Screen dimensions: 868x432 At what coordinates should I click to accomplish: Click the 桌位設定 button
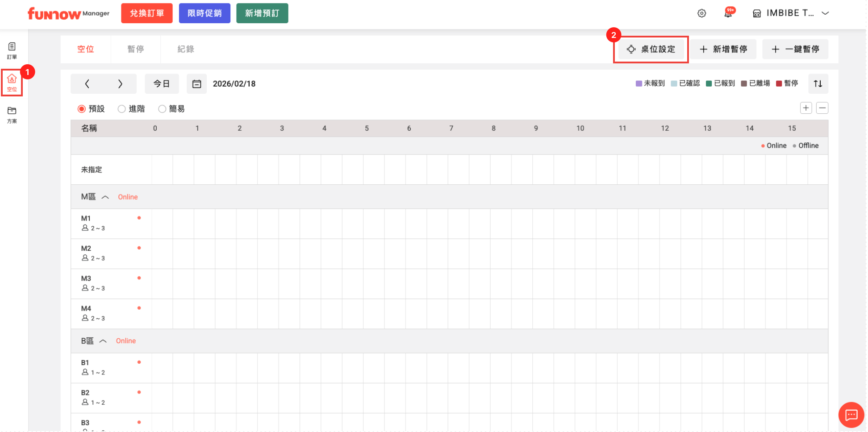coord(651,49)
